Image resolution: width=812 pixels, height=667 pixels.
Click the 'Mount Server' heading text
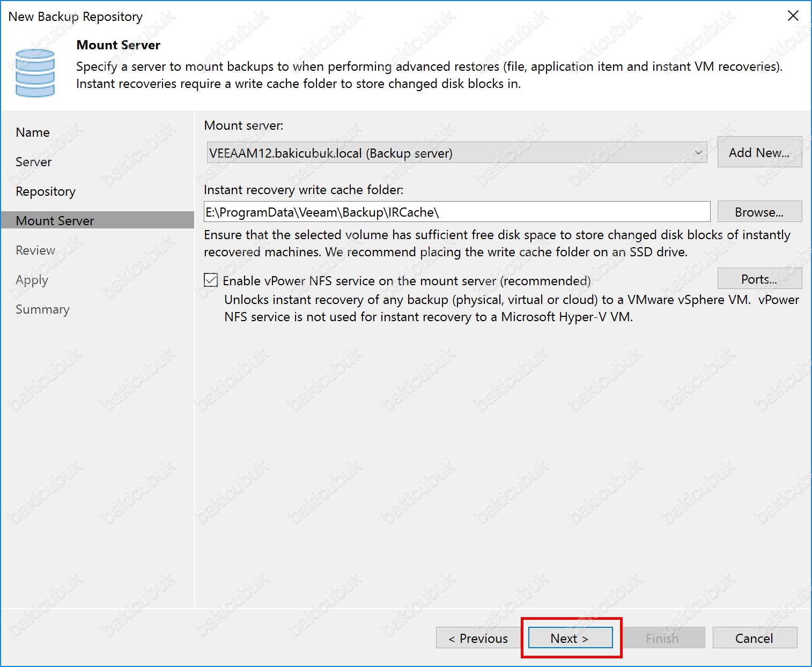118,45
